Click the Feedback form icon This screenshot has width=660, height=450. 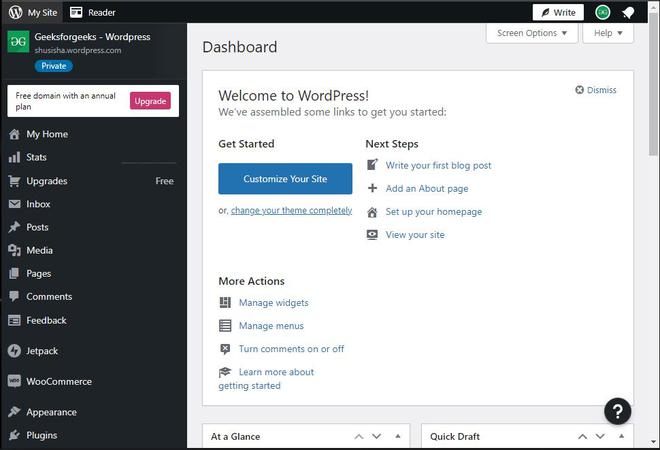[x=14, y=320]
